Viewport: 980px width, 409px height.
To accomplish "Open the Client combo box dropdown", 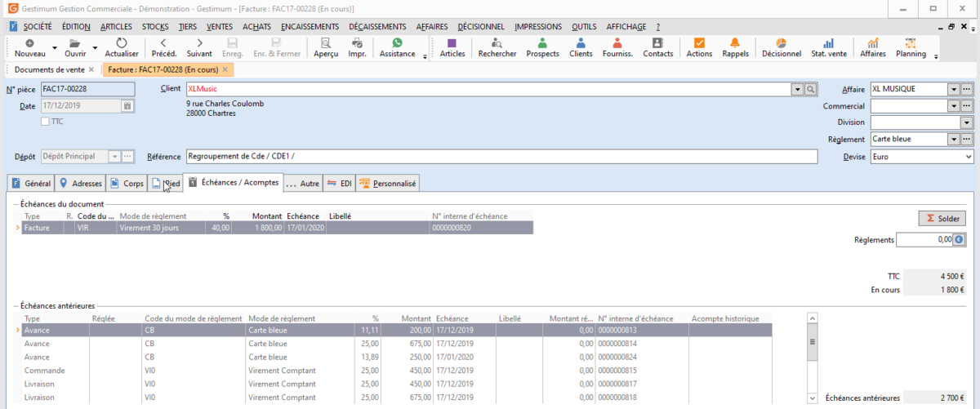I will [x=798, y=89].
